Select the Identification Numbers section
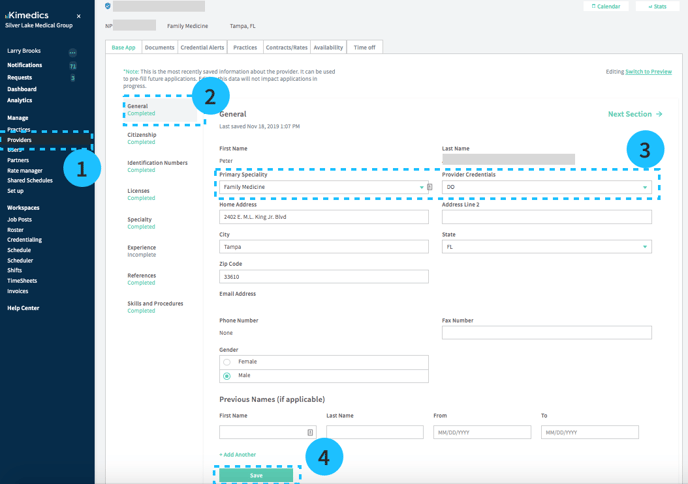Image resolution: width=688 pixels, height=484 pixels. (158, 166)
